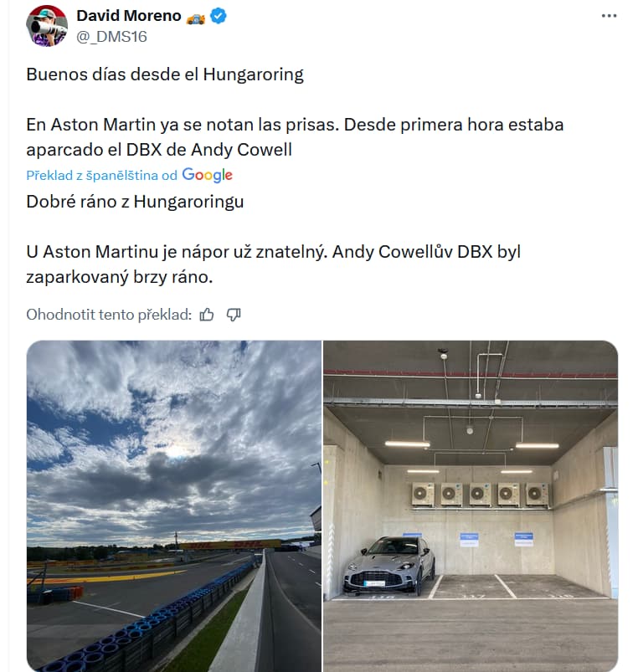Click the "Překlad z španělština od" link

(101, 175)
